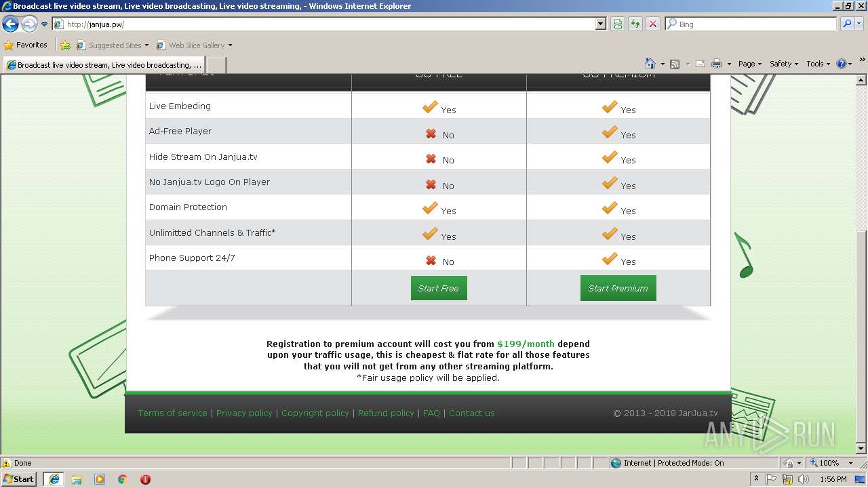Viewport: 868px width, 488px height.
Task: Click the Live Embeding feature row label
Action: point(180,106)
